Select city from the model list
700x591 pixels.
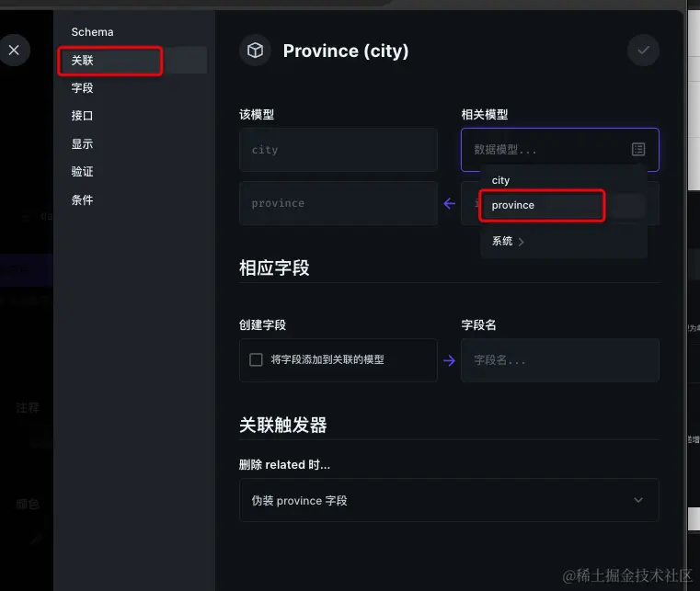click(500, 180)
